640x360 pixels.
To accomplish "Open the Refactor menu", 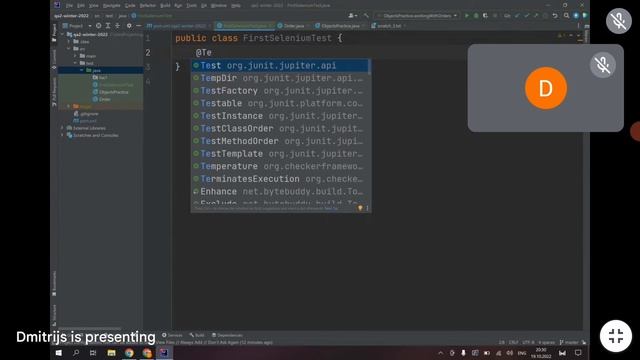I will point(148,6).
